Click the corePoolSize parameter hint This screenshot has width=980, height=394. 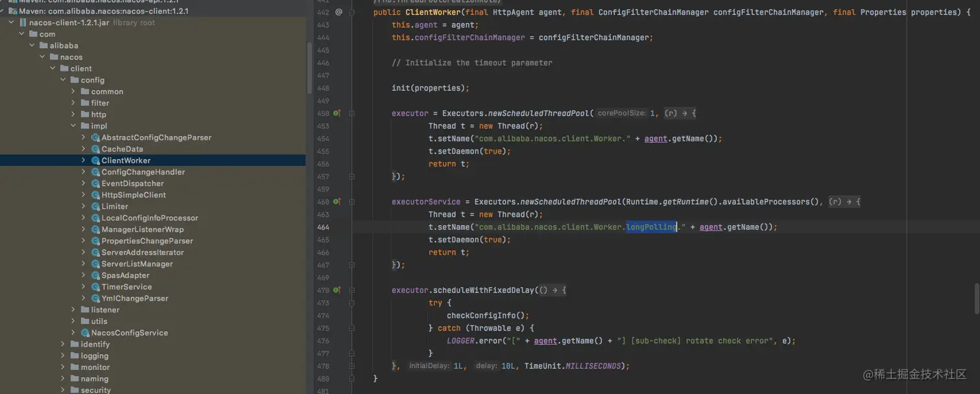coord(622,113)
